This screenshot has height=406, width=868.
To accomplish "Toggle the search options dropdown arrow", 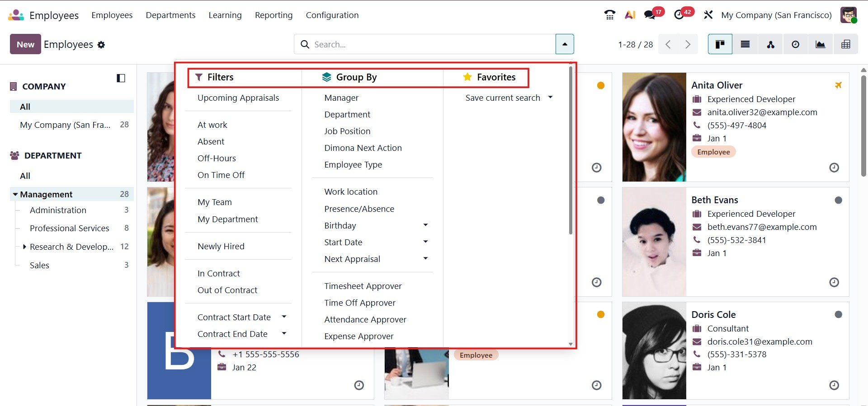I will [x=565, y=44].
